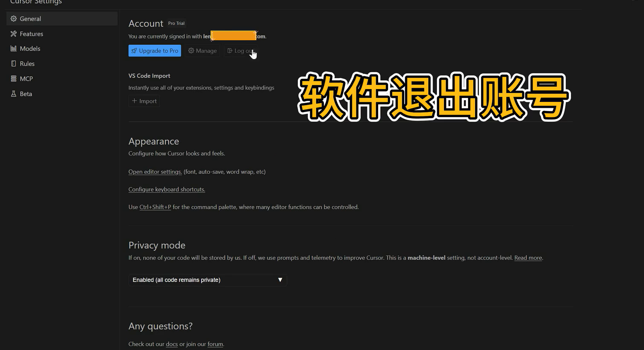
Task: Open editor settings link
Action: pos(155,172)
